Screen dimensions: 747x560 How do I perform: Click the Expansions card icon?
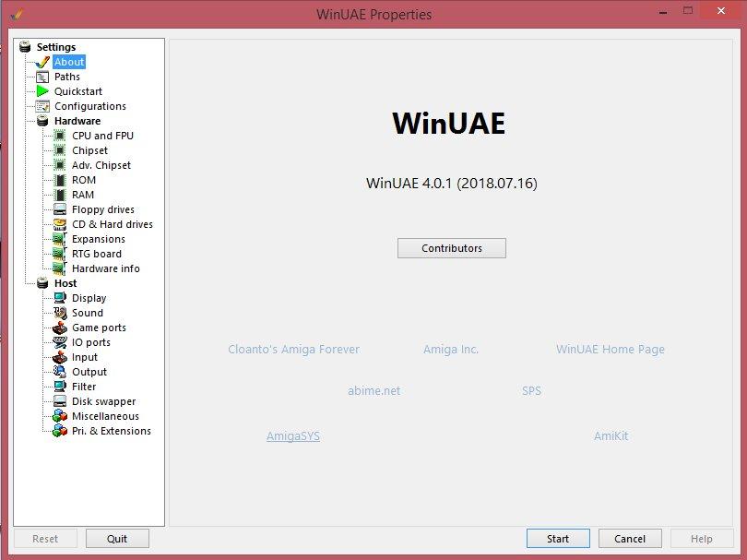(x=60, y=239)
